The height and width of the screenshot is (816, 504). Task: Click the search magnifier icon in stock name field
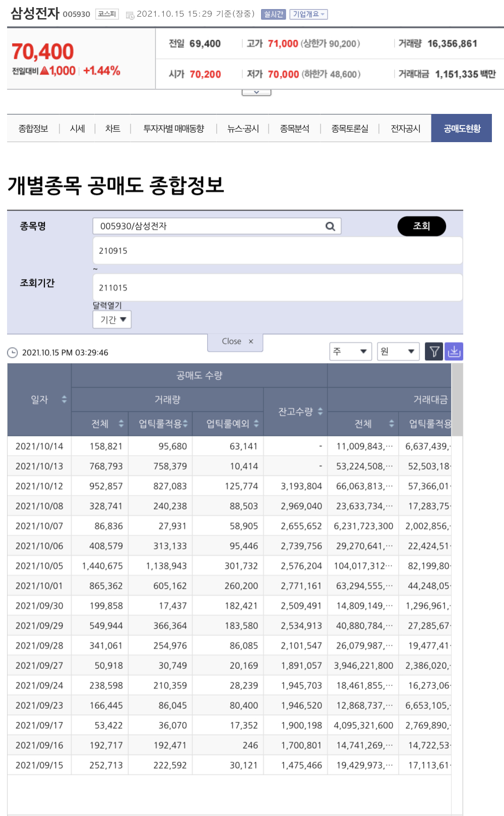point(330,226)
